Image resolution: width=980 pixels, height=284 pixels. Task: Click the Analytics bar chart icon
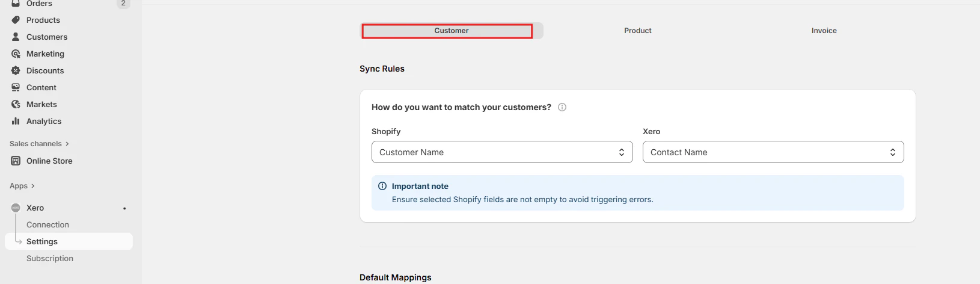[16, 121]
